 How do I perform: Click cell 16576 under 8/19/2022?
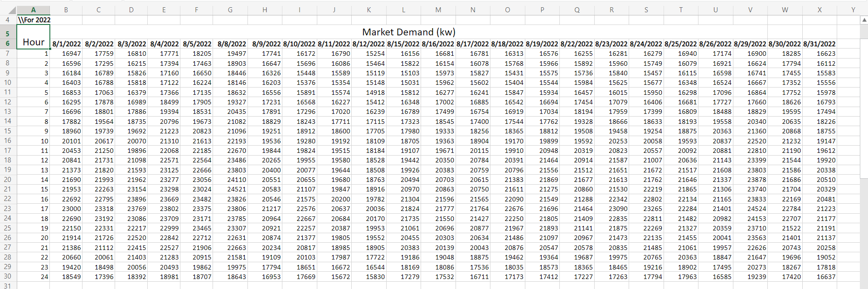tap(542, 54)
